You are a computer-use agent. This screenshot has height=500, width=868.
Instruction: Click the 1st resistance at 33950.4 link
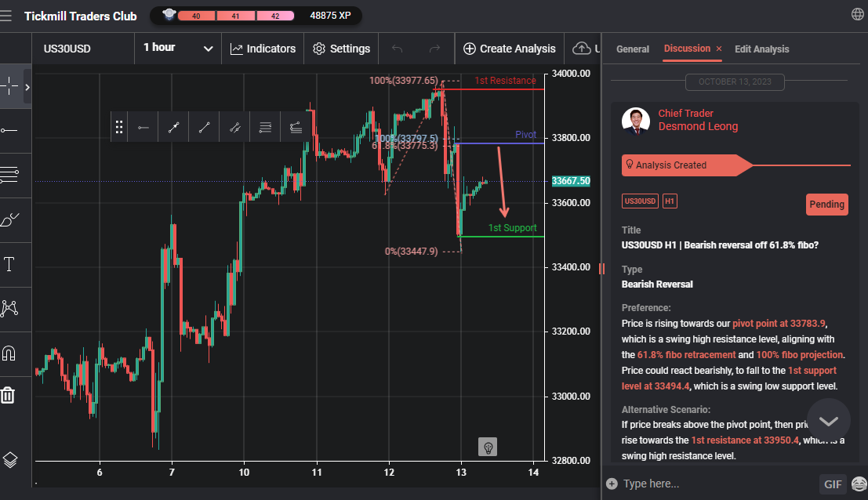click(x=745, y=440)
